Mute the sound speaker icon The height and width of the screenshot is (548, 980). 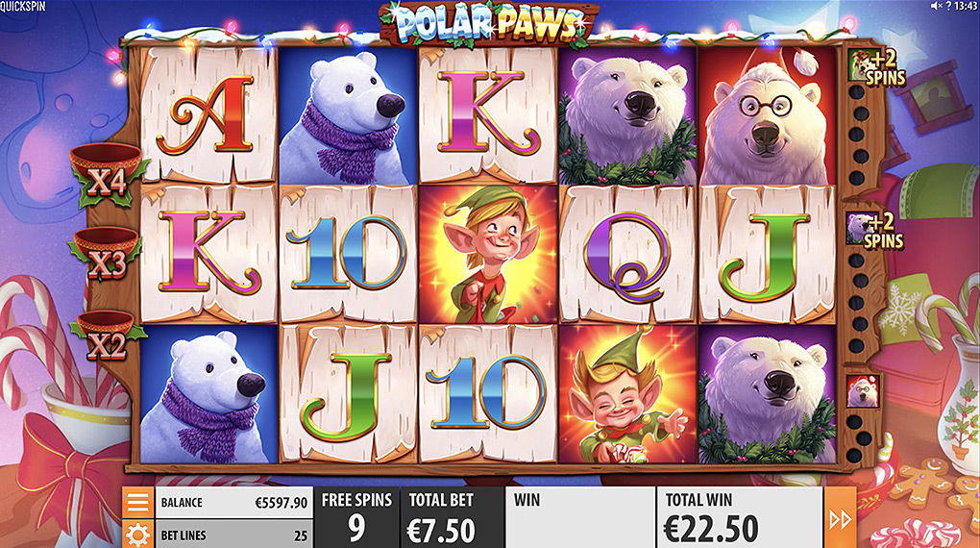pyautogui.click(x=936, y=6)
